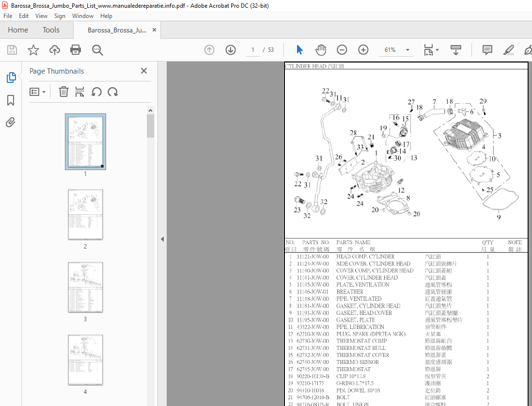Open the View menu

click(41, 16)
